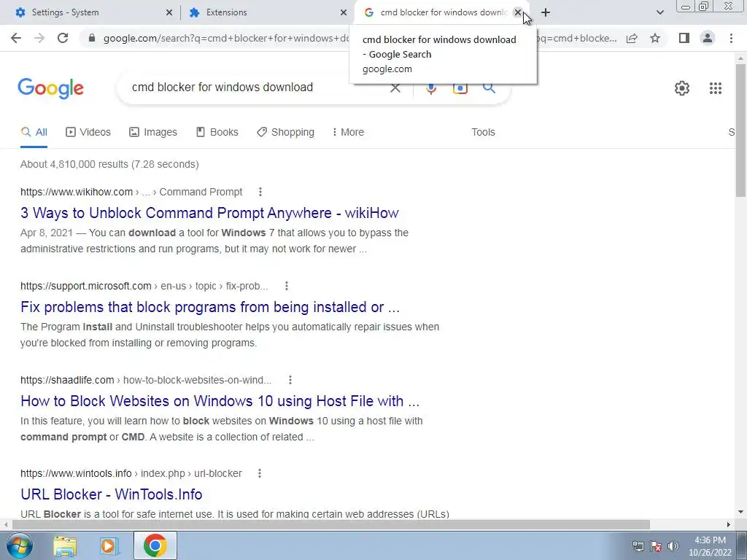Open options for the shaadlife.com result
747x560 pixels.
tap(290, 379)
